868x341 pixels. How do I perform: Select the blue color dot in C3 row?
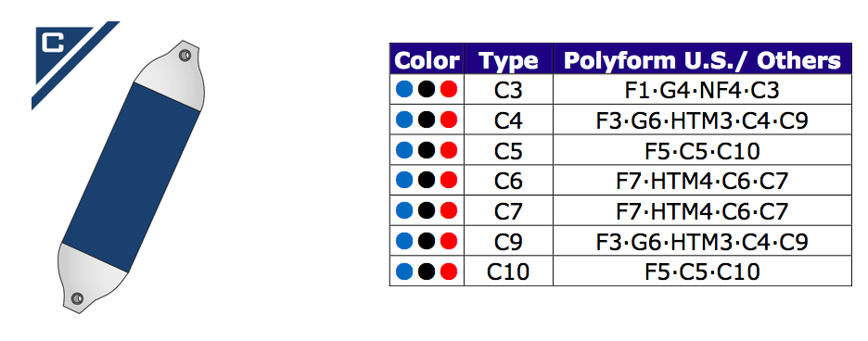pyautogui.click(x=404, y=89)
